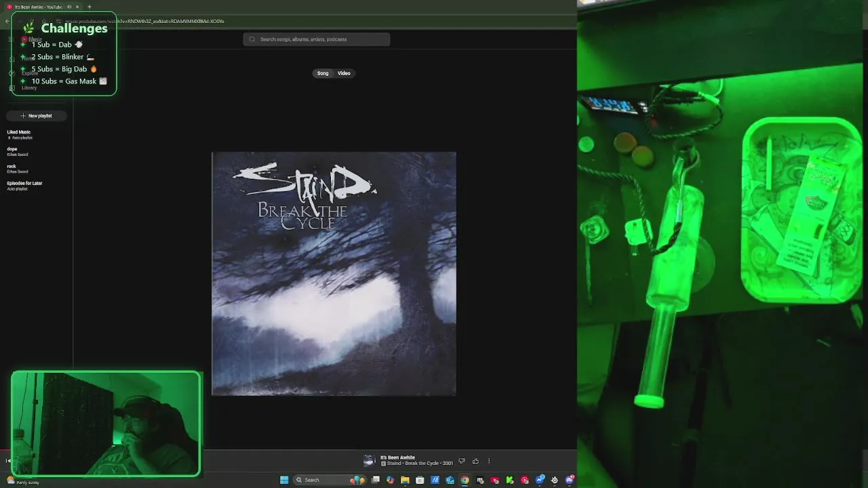Open Outlook from the taskbar
The height and width of the screenshot is (488, 868).
[450, 480]
